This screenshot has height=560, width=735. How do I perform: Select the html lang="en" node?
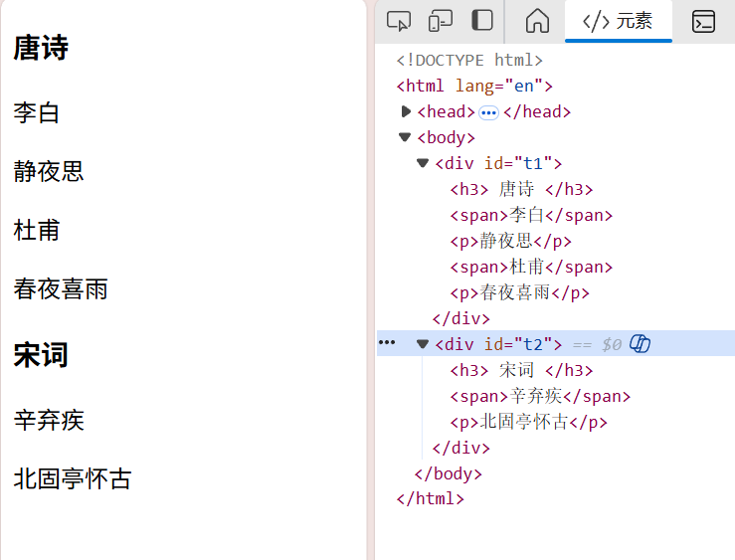[x=474, y=87]
